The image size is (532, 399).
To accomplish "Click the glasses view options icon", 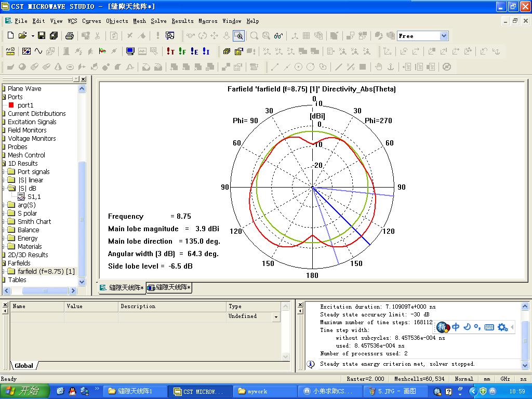I will pos(278,35).
